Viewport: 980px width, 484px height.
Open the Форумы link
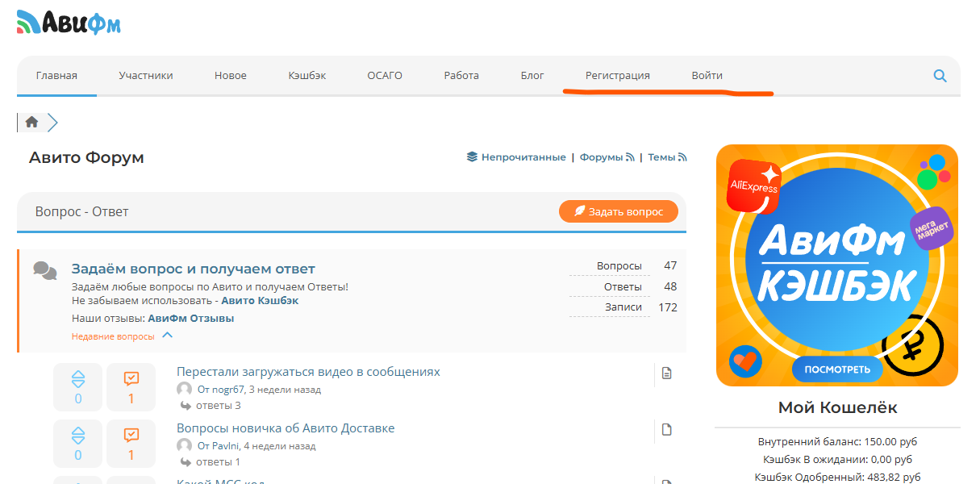click(602, 157)
